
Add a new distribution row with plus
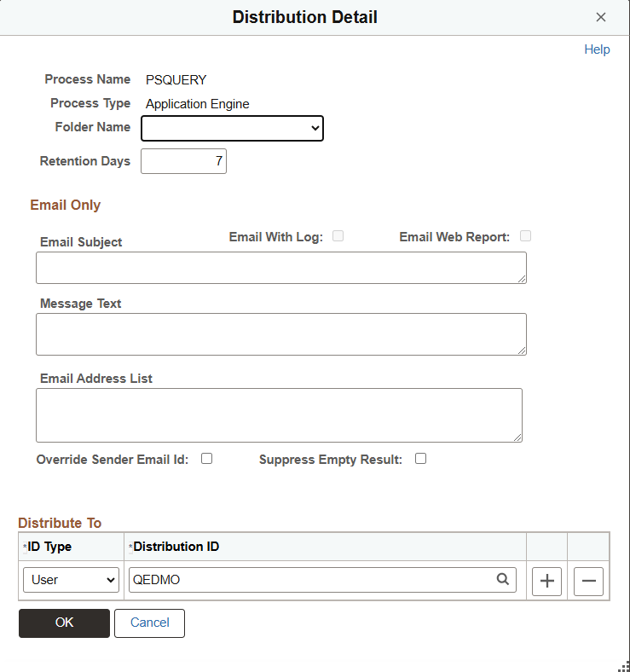(x=546, y=581)
